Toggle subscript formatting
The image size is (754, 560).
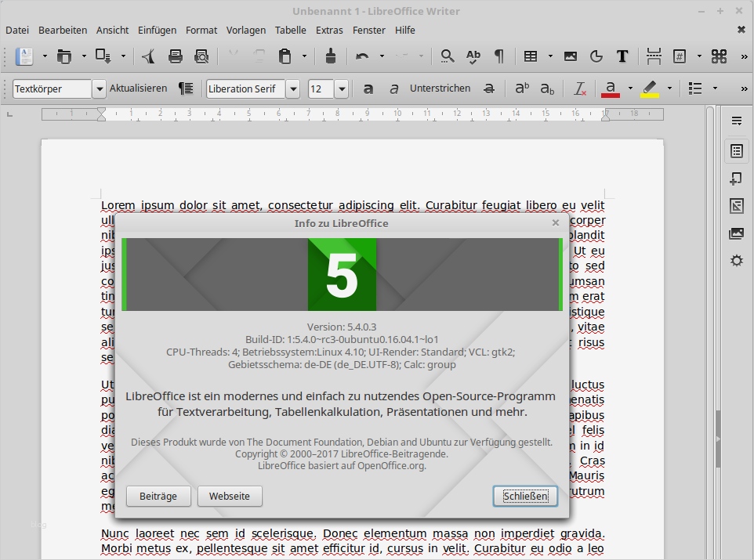pos(548,89)
